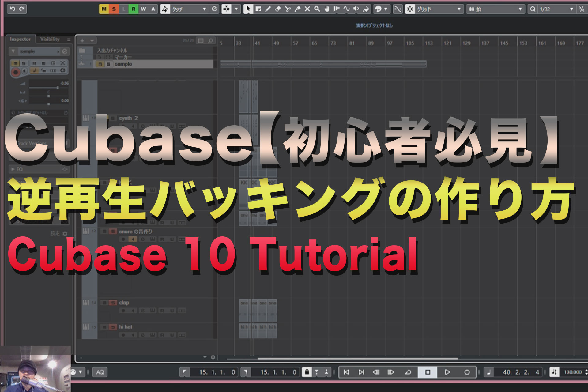Click the 130.000 tempo value field

coord(573,372)
